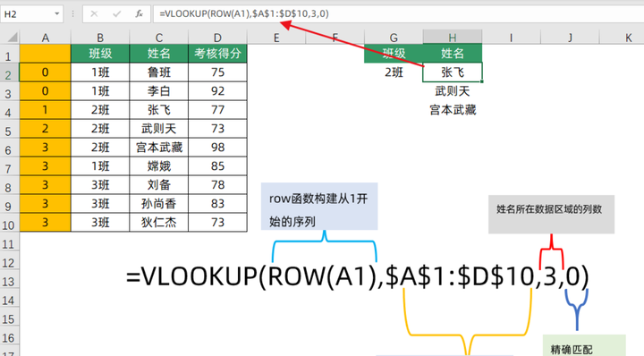This screenshot has width=644, height=356.
Task: Click the Name Box showing H2
Action: pyautogui.click(x=26, y=14)
